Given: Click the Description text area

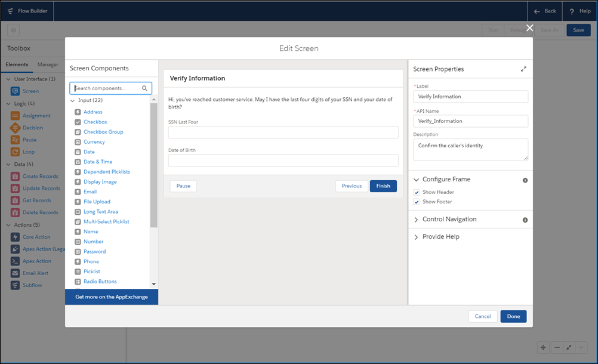Looking at the screenshot, I should click(471, 149).
